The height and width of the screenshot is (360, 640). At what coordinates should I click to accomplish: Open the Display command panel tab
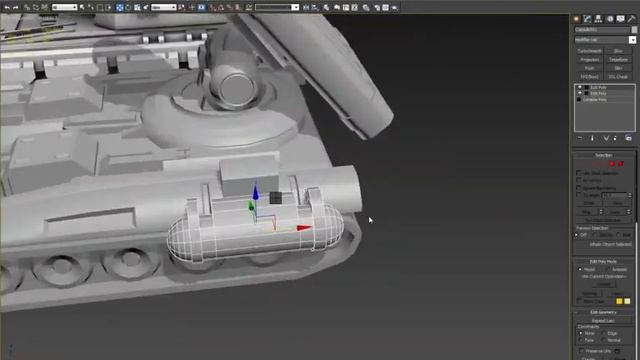pyautogui.click(x=620, y=19)
